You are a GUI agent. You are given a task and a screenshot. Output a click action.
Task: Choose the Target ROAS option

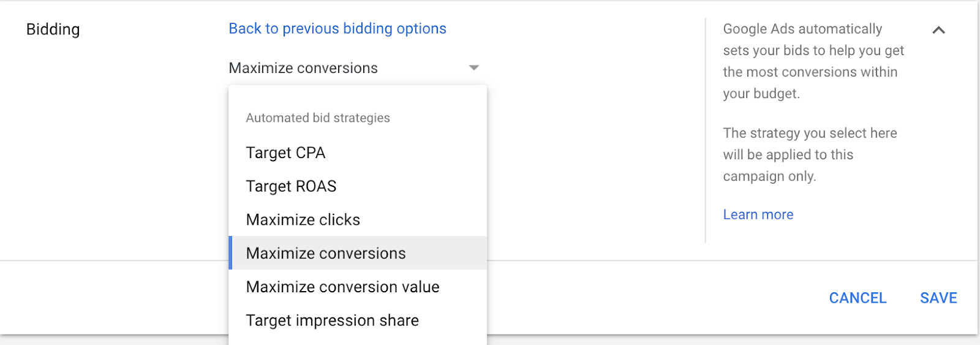point(291,186)
